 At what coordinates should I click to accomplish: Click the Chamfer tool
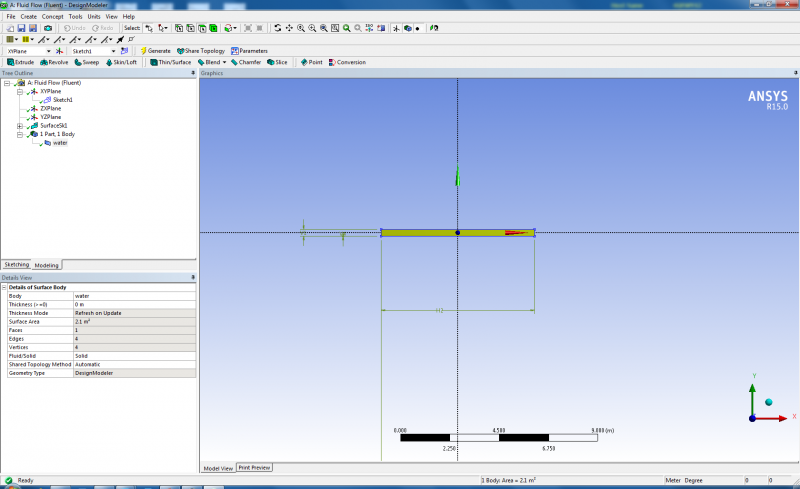pos(243,62)
